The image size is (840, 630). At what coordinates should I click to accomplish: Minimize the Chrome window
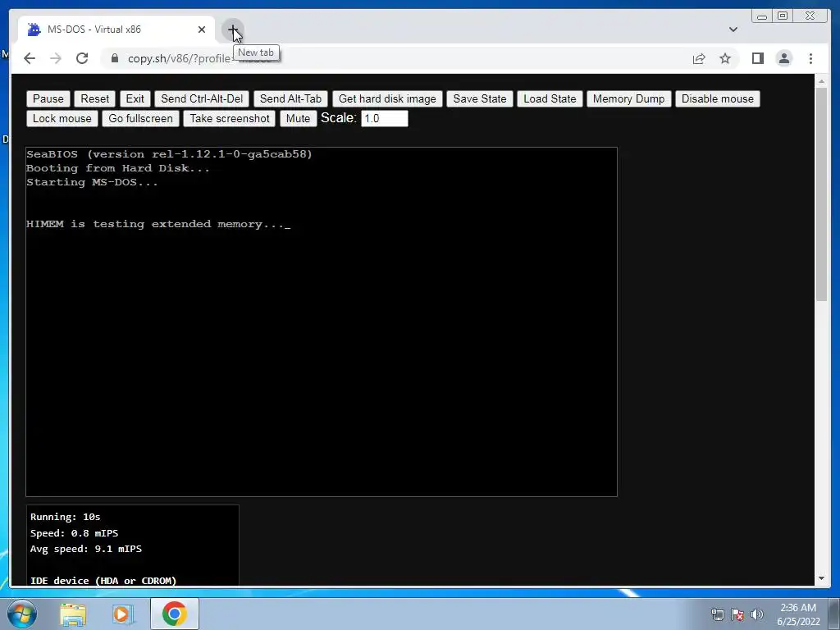tap(762, 16)
